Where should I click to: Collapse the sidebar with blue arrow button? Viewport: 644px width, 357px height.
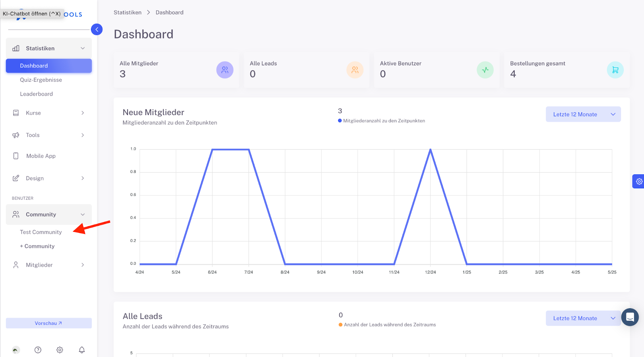(97, 29)
